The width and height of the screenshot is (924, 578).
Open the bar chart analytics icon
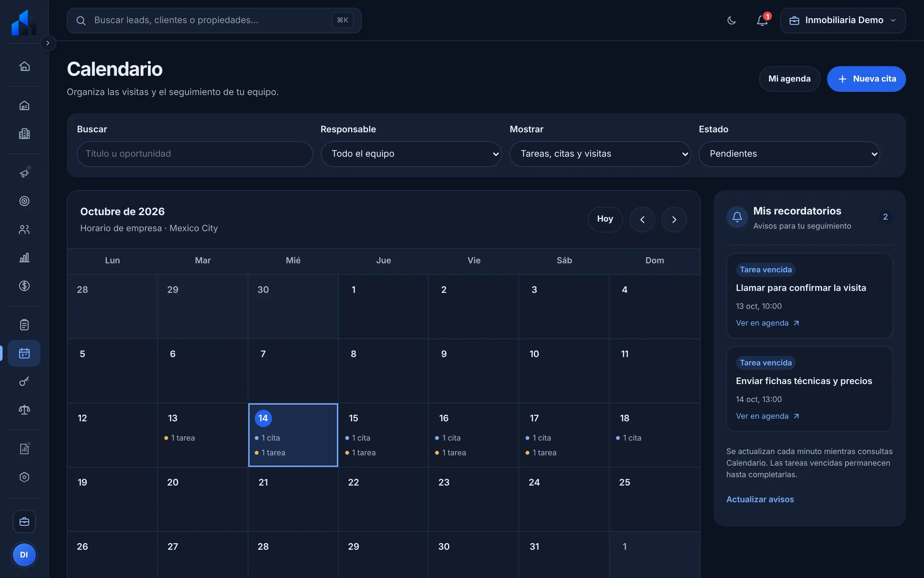click(24, 258)
